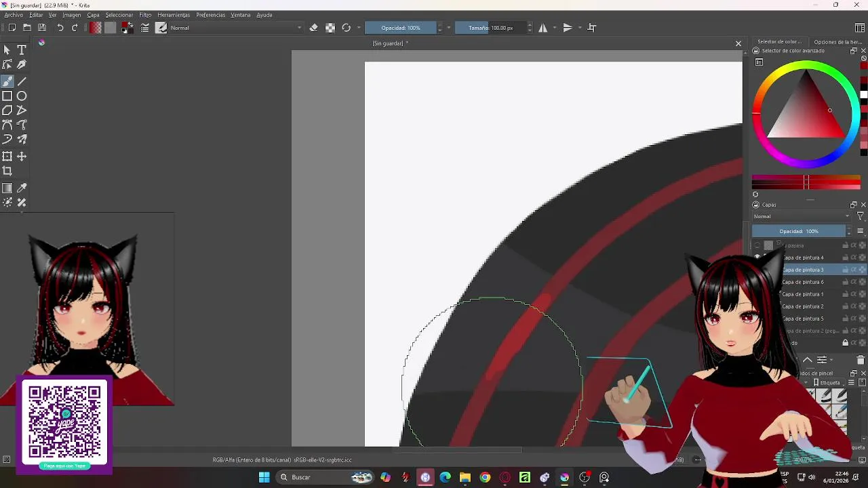Select the Move tool
Screen dimensions: 868x488
click(22, 157)
